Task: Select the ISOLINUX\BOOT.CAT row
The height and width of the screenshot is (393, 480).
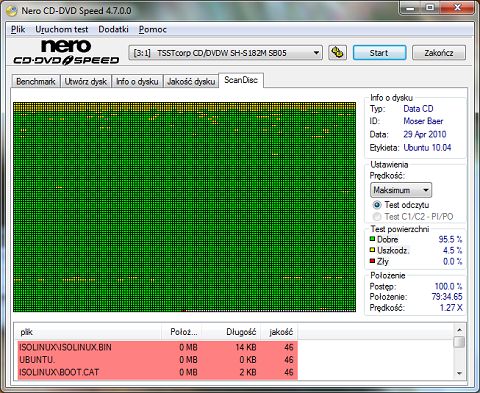Action: (157, 372)
